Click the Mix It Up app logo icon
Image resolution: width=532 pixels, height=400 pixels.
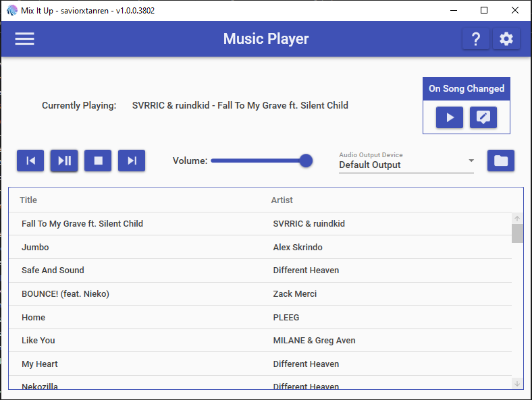pyautogui.click(x=12, y=11)
